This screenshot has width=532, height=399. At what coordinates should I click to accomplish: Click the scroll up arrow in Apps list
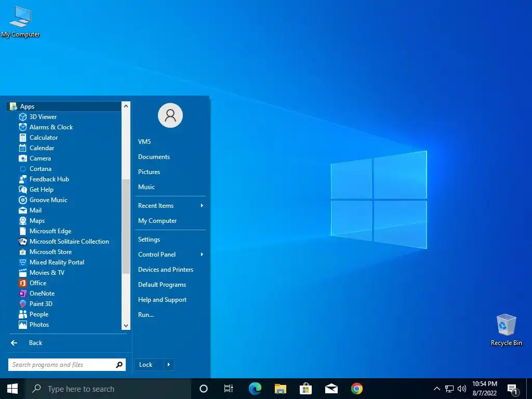coord(126,106)
